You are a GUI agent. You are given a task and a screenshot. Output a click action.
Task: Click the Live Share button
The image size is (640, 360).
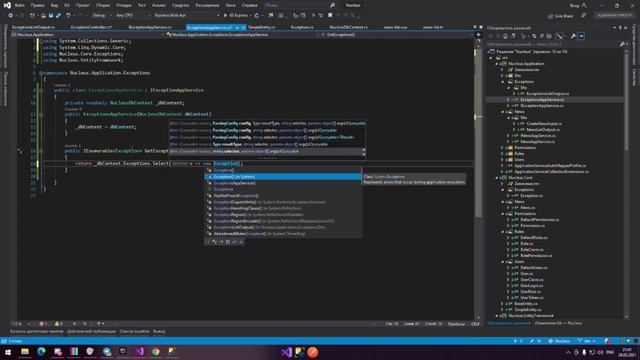[560, 16]
